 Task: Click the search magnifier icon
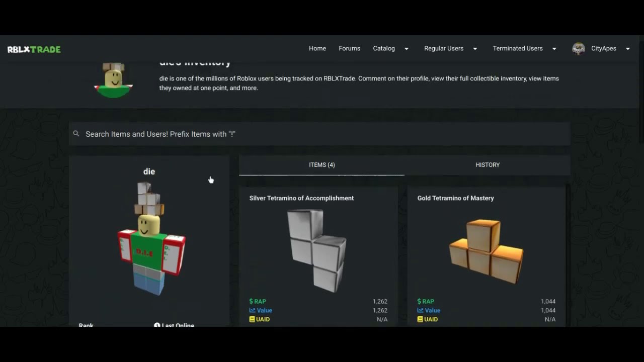click(76, 134)
